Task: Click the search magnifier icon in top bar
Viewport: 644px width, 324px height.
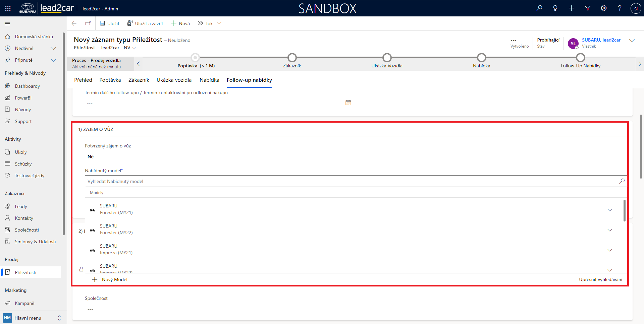Action: [x=539, y=8]
